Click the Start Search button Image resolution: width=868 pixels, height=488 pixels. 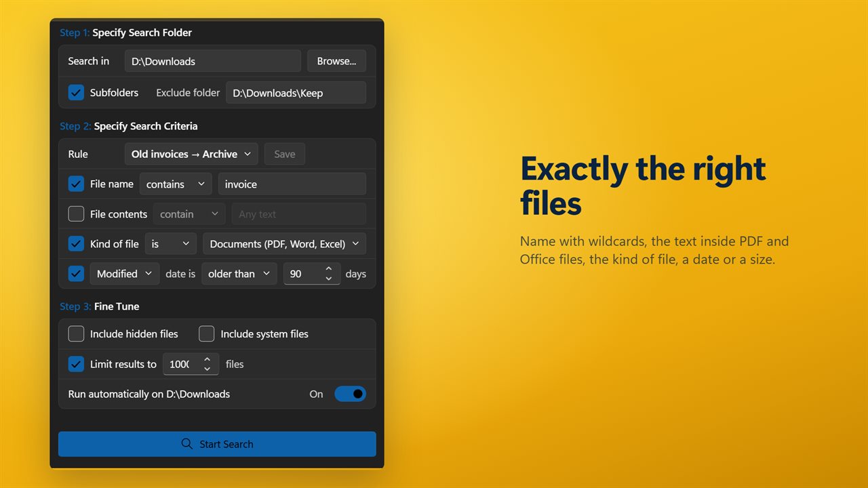(217, 444)
